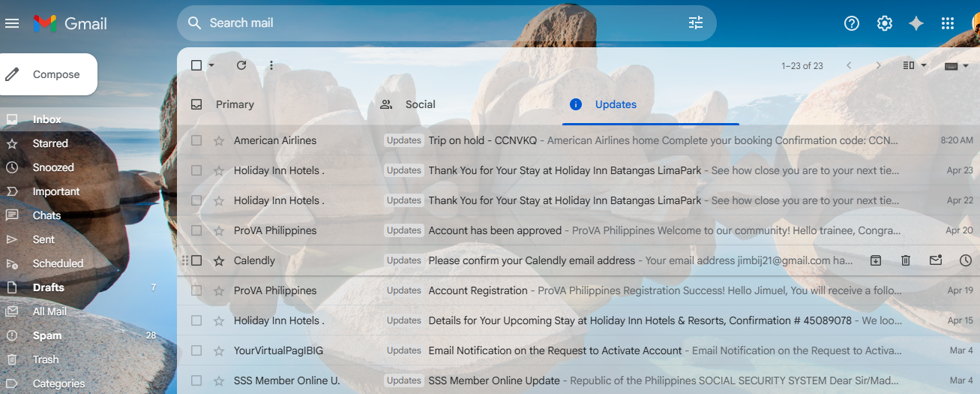The width and height of the screenshot is (980, 394).
Task: Open the Google account avatar
Action: point(976,23)
